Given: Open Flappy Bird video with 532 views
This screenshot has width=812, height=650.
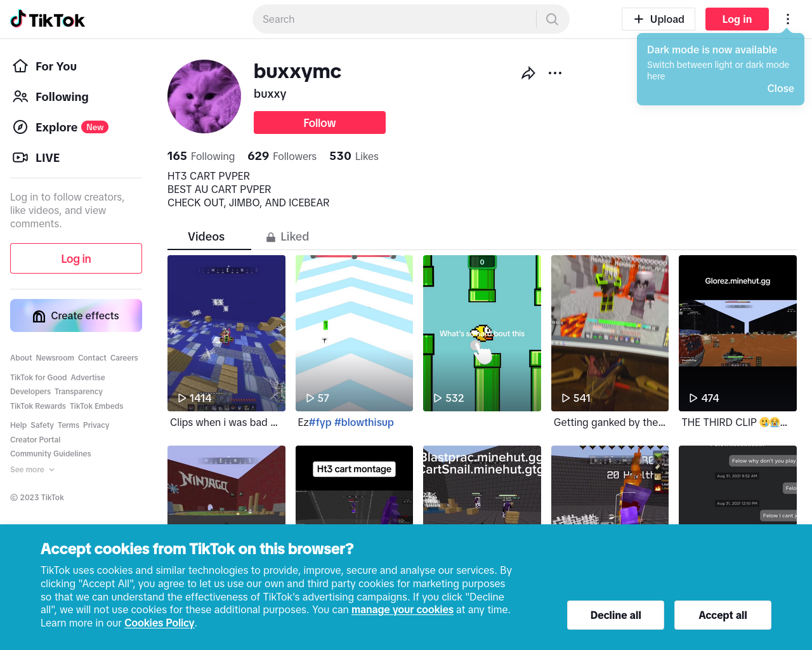Looking at the screenshot, I should coord(482,333).
